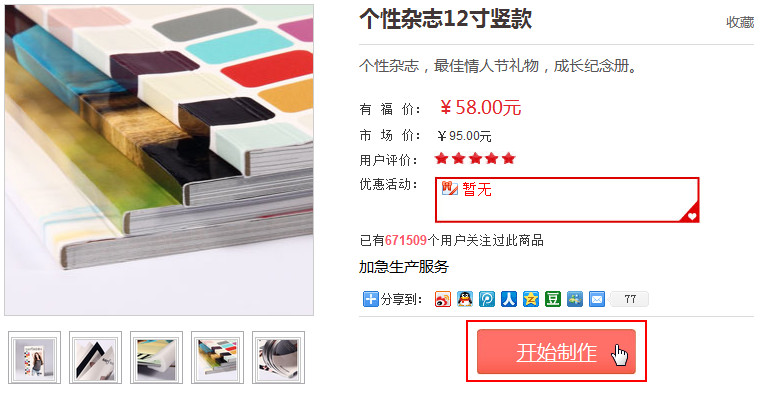The height and width of the screenshot is (401, 764).
Task: Select the colorful spines thumbnail
Action: [217, 358]
